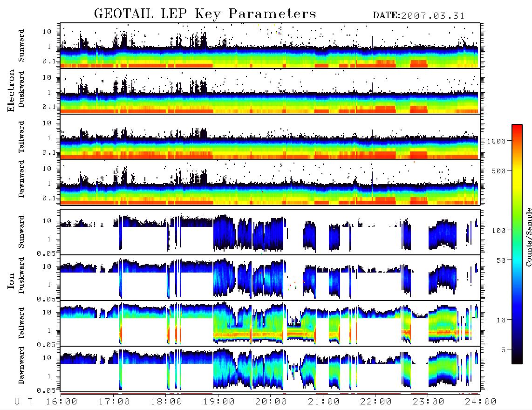
Task: Click the "20:00" time axis tick
Action: 272,402
